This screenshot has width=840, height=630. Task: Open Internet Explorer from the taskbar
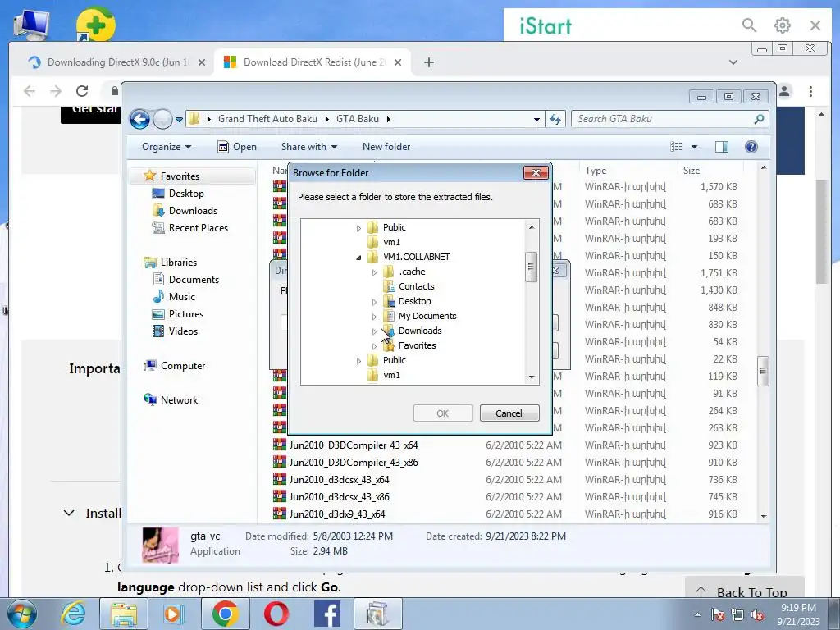[73, 614]
